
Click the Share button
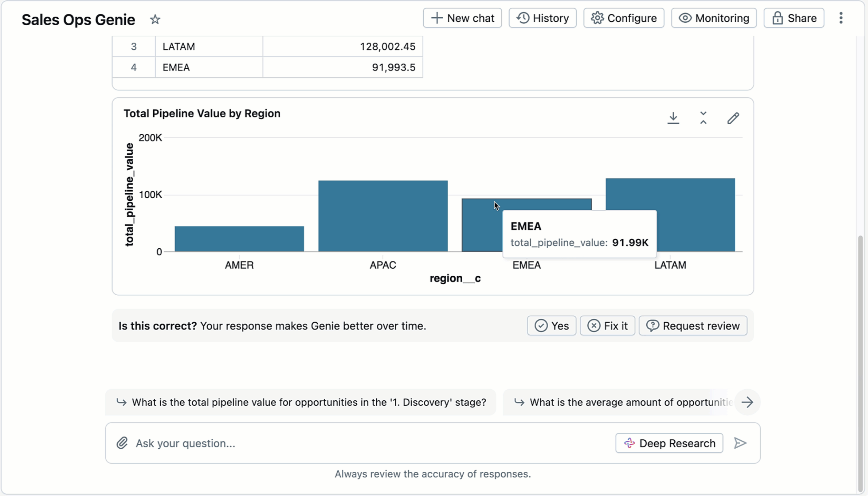[x=794, y=18]
